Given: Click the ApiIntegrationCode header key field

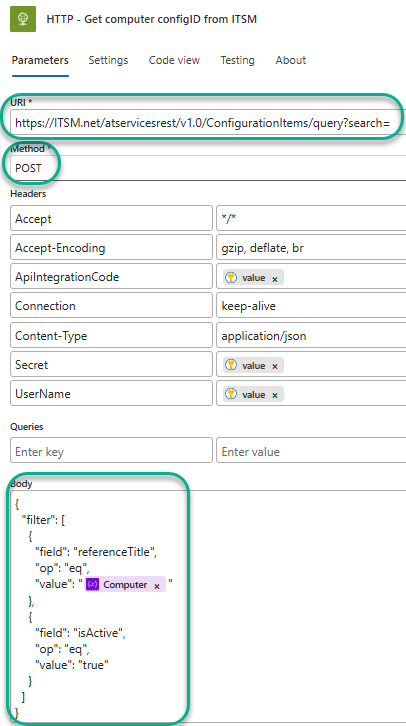Looking at the screenshot, I should [111, 277].
